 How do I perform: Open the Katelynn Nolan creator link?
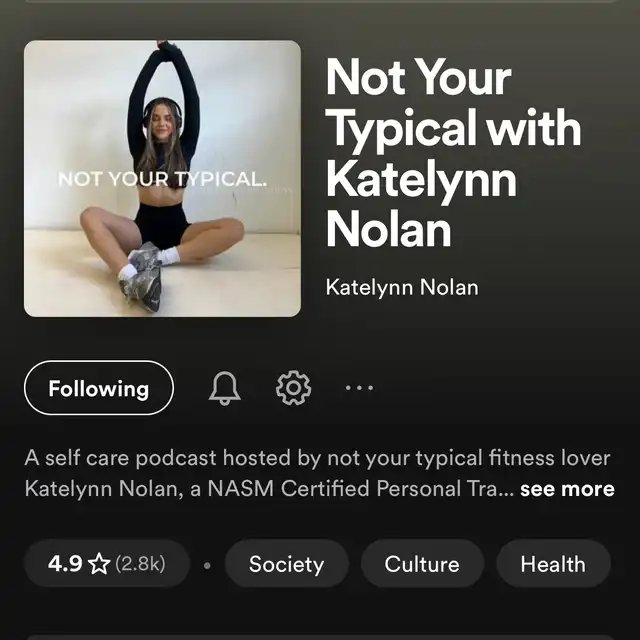pyautogui.click(x=402, y=287)
